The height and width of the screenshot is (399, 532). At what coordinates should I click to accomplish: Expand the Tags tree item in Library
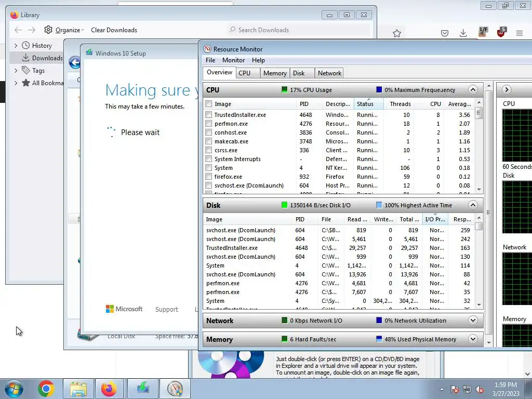(x=16, y=71)
